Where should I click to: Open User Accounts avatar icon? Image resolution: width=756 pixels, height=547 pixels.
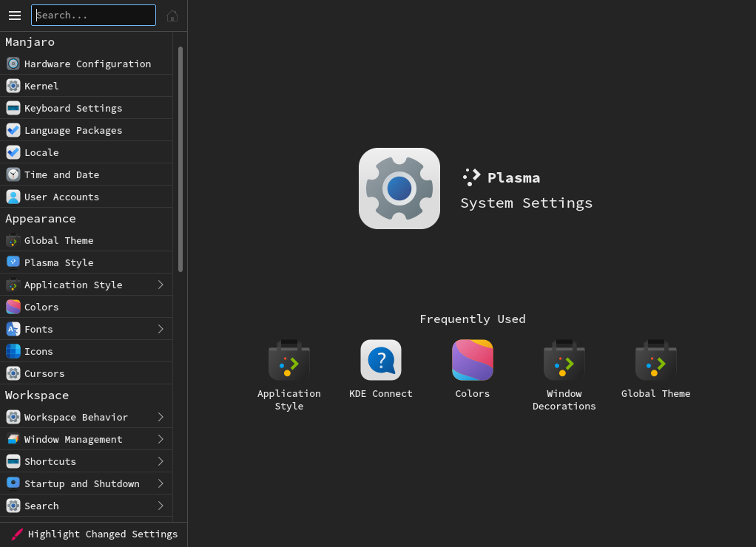coord(13,197)
